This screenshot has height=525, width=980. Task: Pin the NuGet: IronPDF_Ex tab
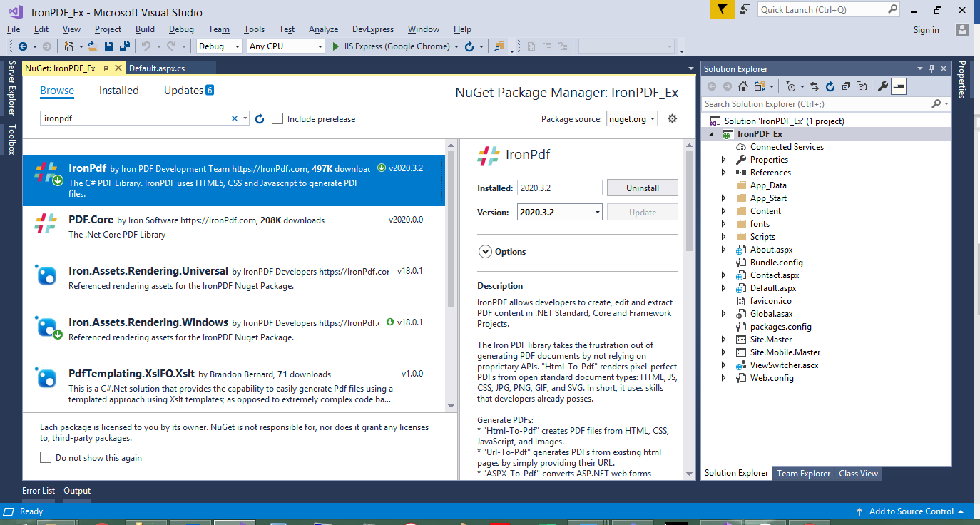point(105,68)
